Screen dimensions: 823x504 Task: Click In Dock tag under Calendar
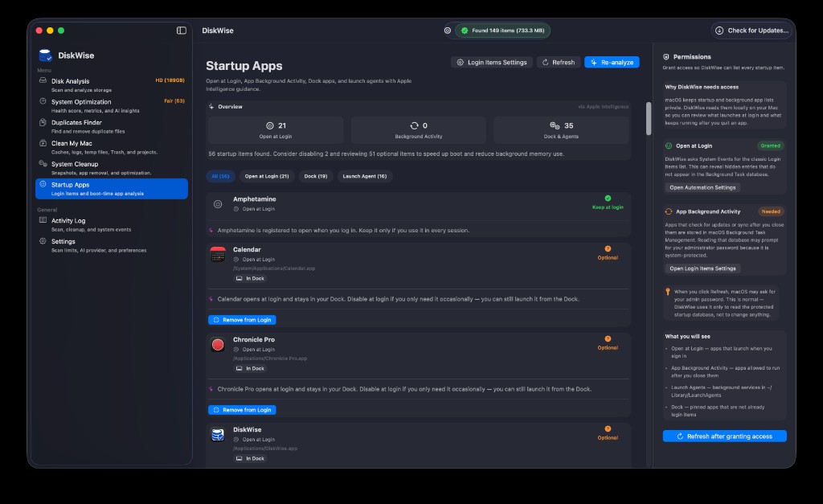pos(251,278)
